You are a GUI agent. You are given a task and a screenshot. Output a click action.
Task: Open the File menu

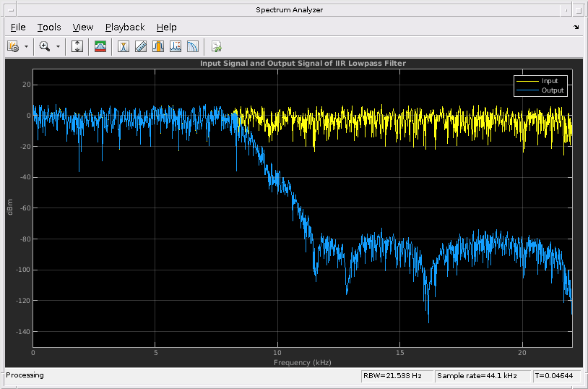pos(18,27)
